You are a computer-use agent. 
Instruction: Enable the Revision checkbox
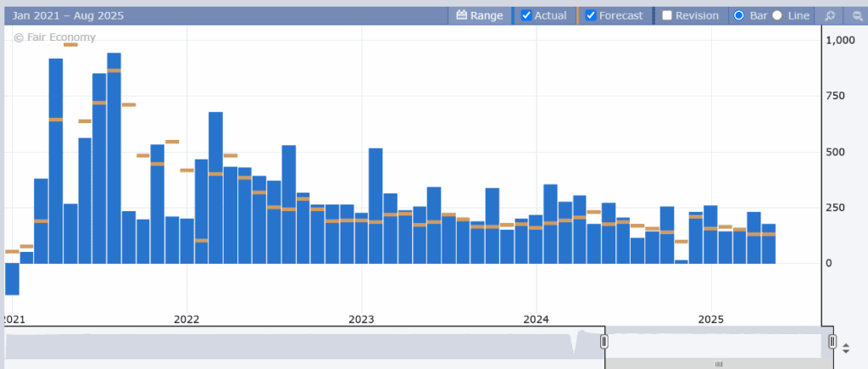[x=667, y=15]
